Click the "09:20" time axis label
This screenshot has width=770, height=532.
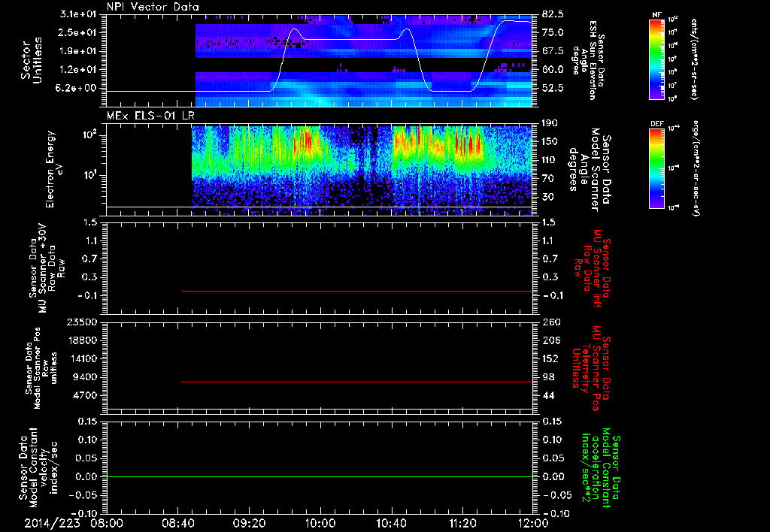(248, 523)
